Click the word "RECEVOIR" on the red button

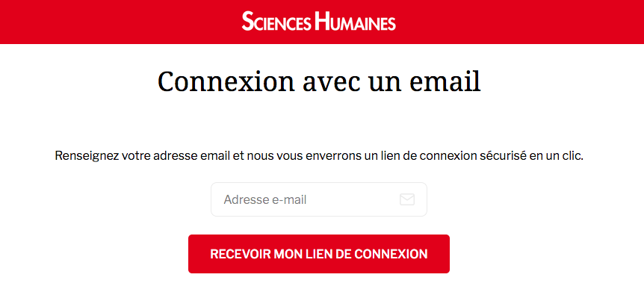click(x=240, y=254)
